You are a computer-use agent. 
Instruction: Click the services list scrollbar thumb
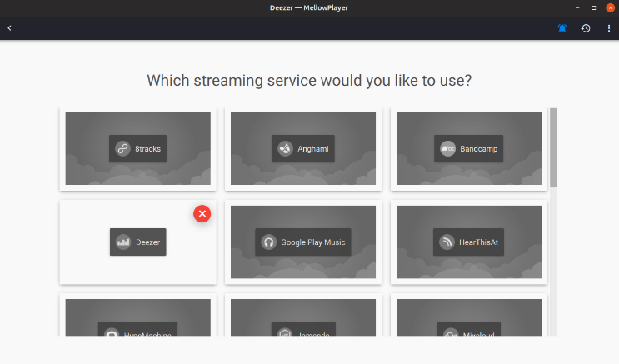553,147
